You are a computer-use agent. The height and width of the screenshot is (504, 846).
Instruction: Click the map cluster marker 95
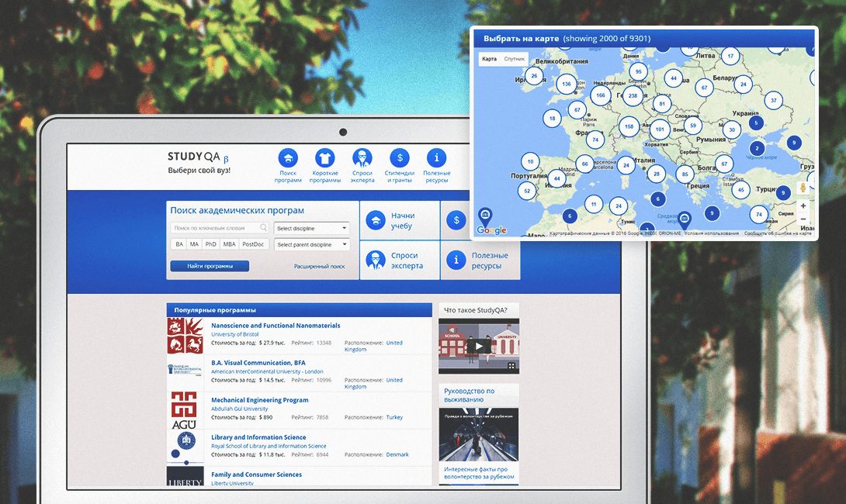(x=639, y=71)
